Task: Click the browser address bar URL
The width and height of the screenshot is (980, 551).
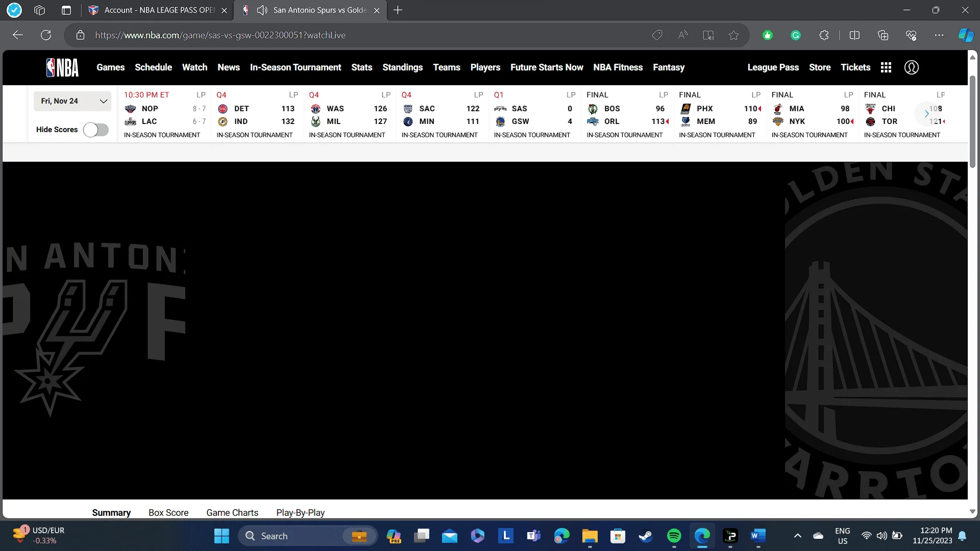Action: coord(220,35)
